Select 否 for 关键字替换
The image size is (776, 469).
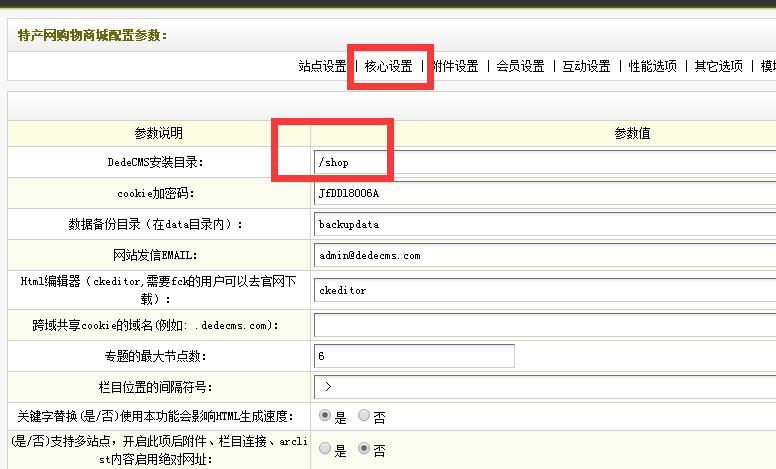tap(364, 415)
